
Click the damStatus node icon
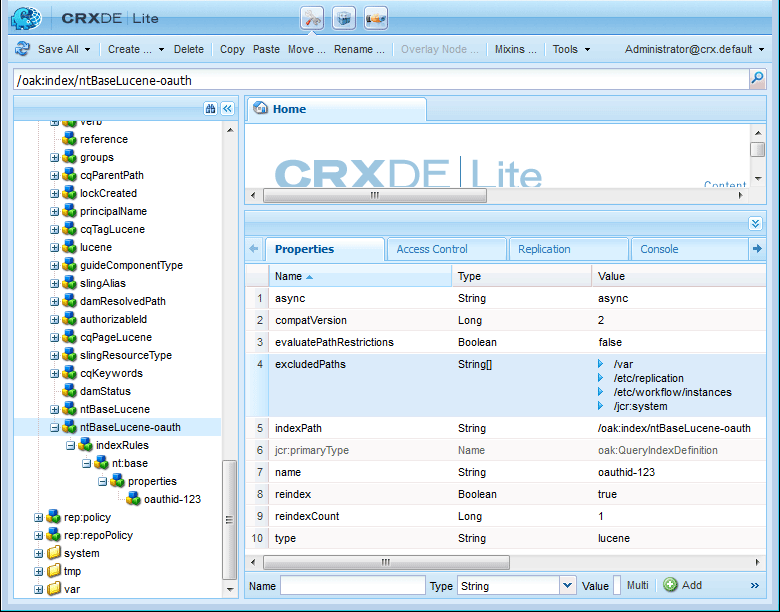click(x=69, y=391)
